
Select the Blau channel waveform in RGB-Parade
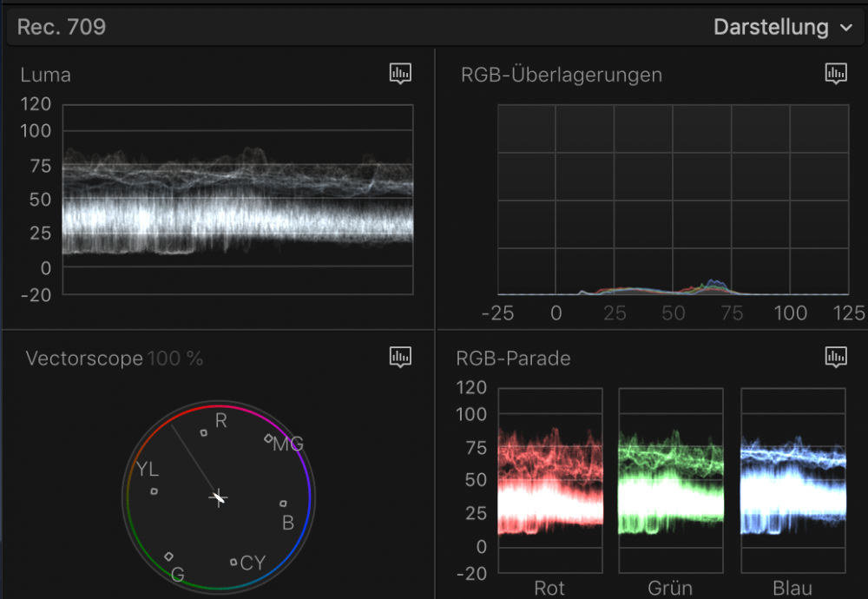[792, 480]
